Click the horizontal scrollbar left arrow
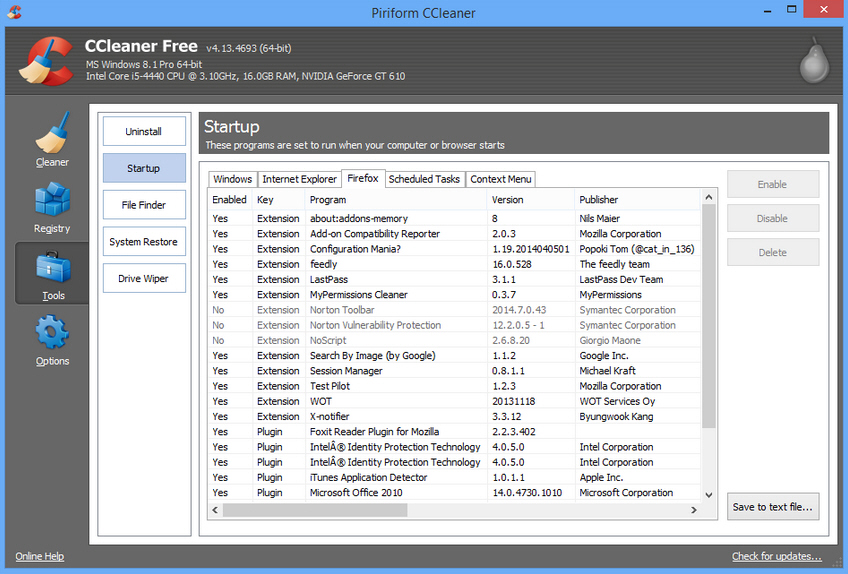This screenshot has height=574, width=848. (x=215, y=510)
